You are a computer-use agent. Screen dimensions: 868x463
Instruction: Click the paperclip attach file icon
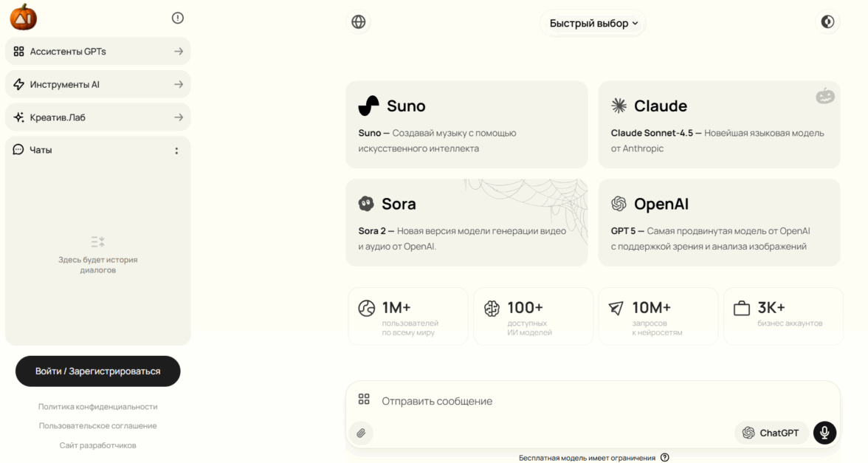pyautogui.click(x=361, y=433)
